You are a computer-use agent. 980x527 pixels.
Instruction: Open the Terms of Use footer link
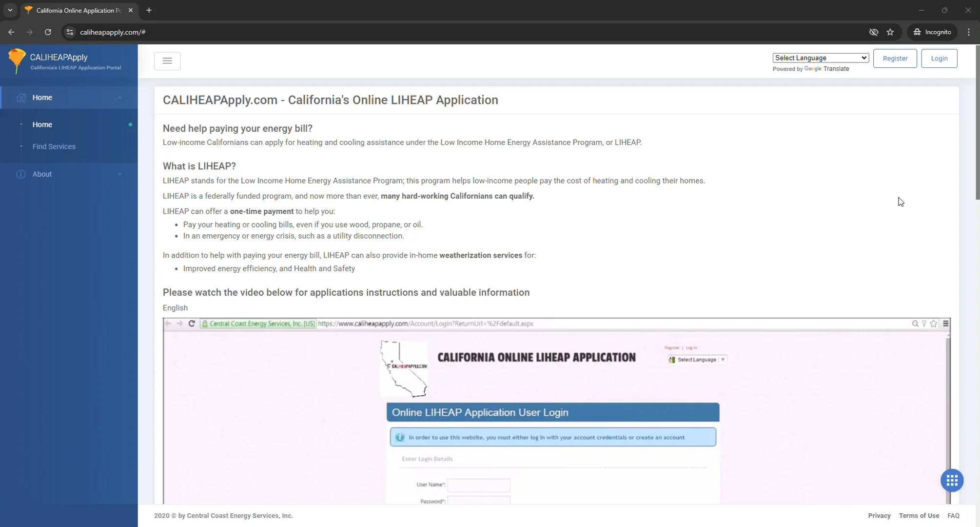[x=919, y=516]
